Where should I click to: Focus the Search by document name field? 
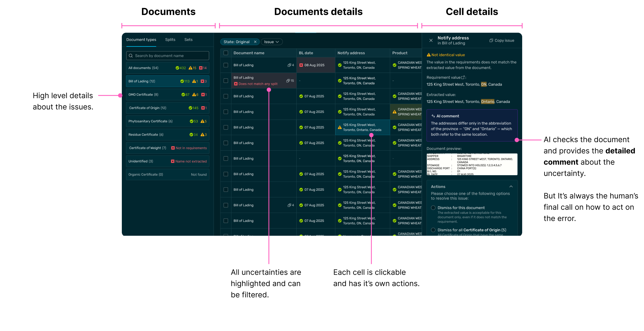tap(170, 56)
